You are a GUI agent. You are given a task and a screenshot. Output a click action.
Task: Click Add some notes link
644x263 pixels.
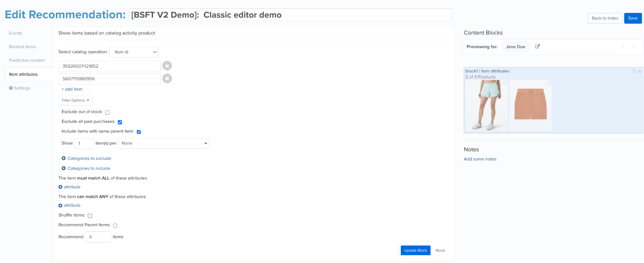pyautogui.click(x=480, y=159)
